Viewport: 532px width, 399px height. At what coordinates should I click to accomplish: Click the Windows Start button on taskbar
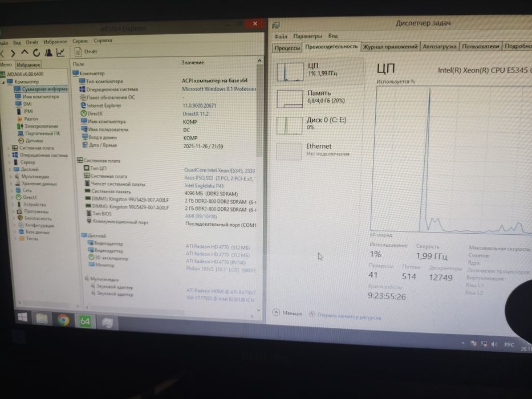click(23, 317)
